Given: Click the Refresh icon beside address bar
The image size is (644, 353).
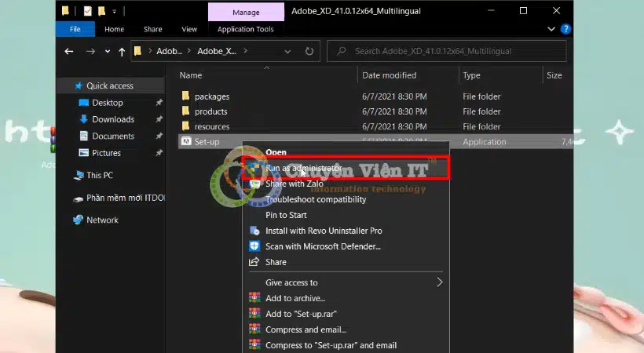Looking at the screenshot, I should click(309, 52).
